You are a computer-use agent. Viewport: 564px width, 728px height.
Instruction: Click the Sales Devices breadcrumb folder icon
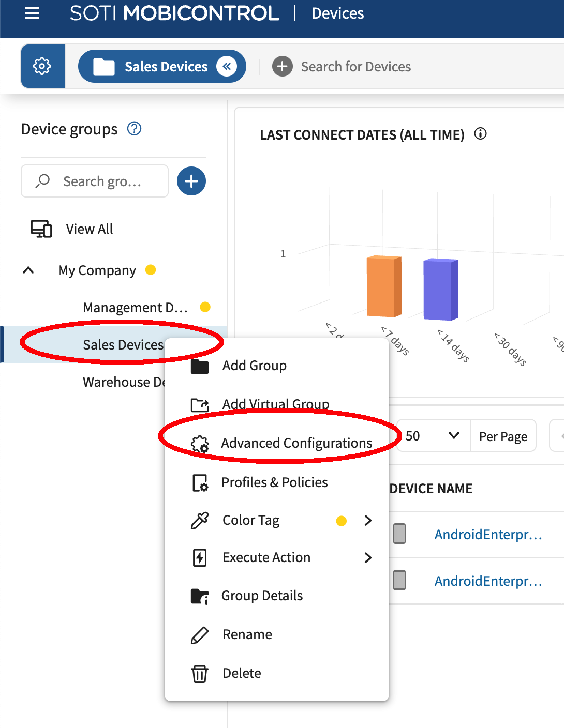[104, 67]
